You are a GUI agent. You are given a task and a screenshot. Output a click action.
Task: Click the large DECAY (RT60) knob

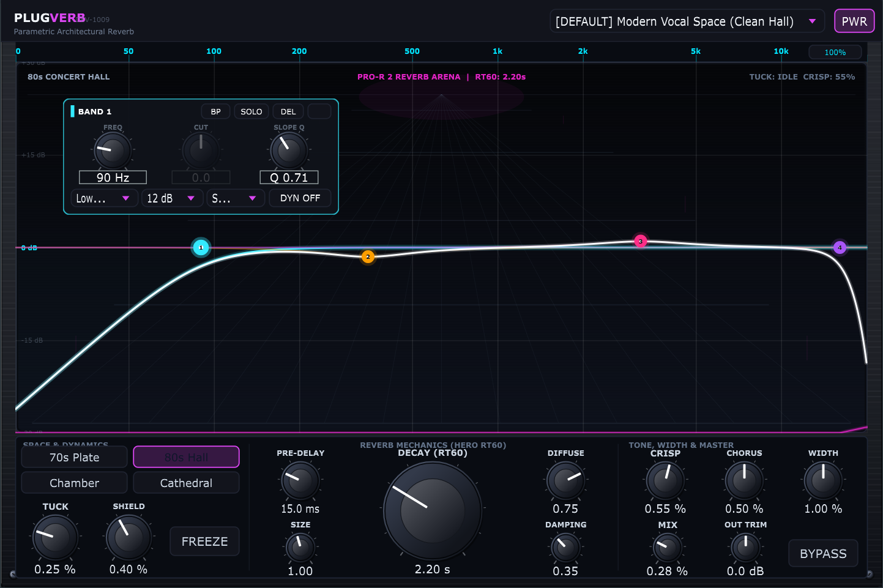432,511
